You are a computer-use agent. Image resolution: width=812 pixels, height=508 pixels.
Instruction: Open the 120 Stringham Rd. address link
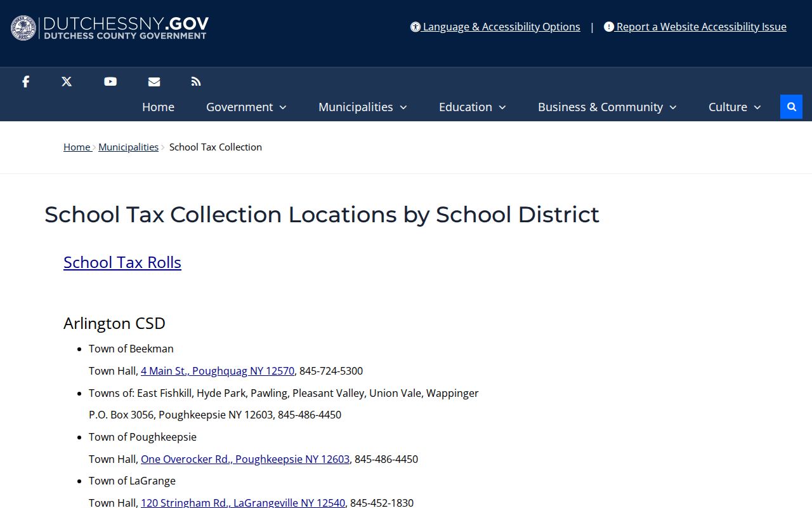click(243, 502)
